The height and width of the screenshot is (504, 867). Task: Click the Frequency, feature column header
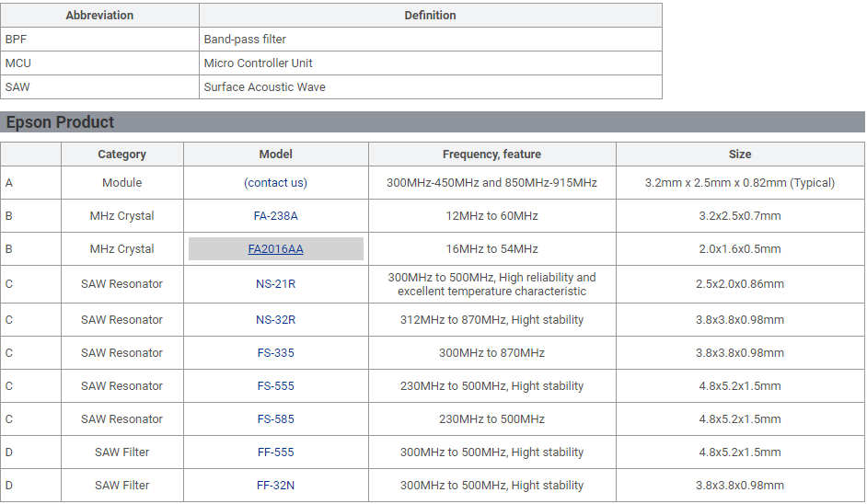click(x=491, y=155)
